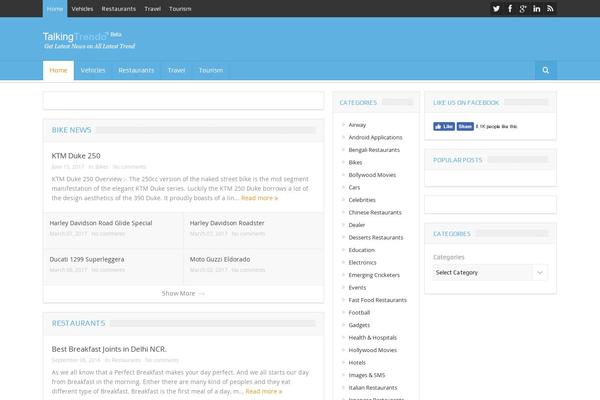Screen dimensions: 600x400
Task: Click Read more on KTM Duke 250
Action: coord(259,198)
